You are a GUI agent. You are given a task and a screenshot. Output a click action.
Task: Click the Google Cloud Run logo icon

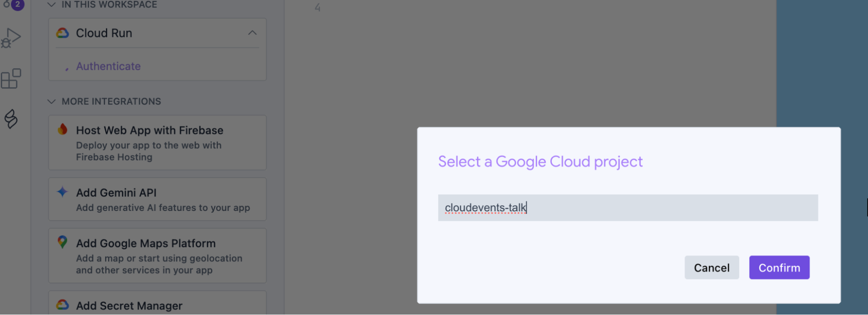[x=63, y=33]
